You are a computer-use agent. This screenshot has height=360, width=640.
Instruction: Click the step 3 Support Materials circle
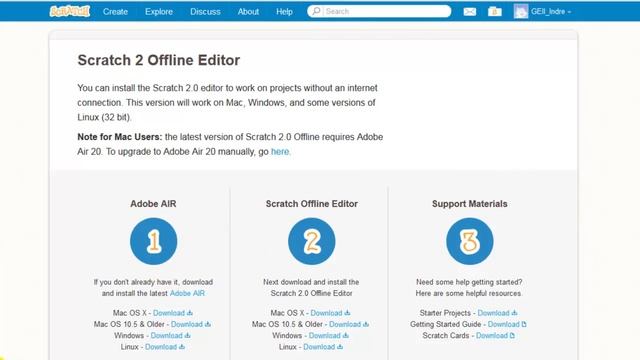point(469,241)
